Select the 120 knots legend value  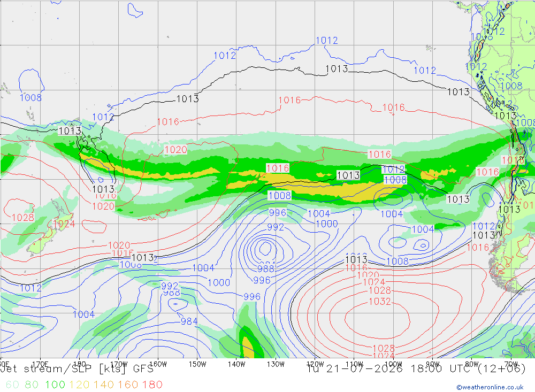(x=79, y=385)
